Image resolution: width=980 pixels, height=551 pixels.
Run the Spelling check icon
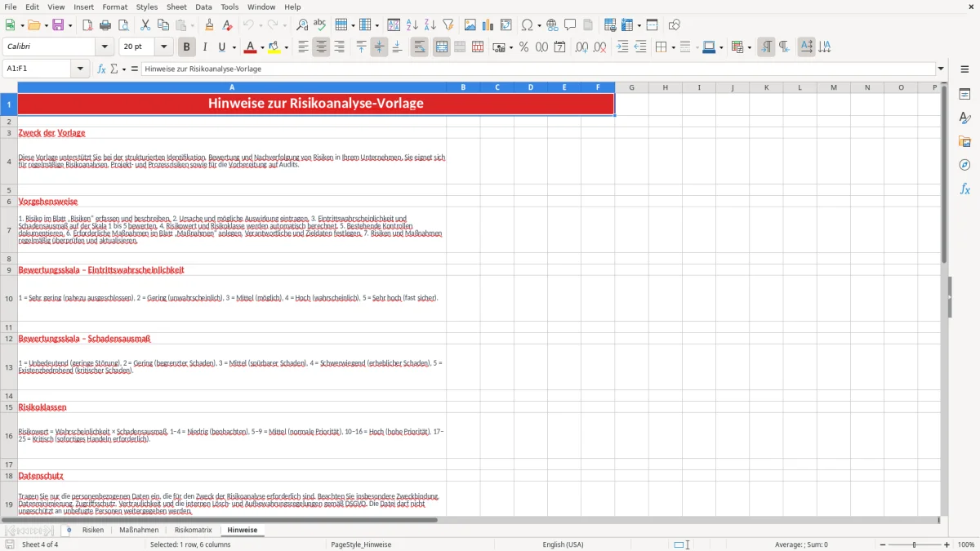320,25
